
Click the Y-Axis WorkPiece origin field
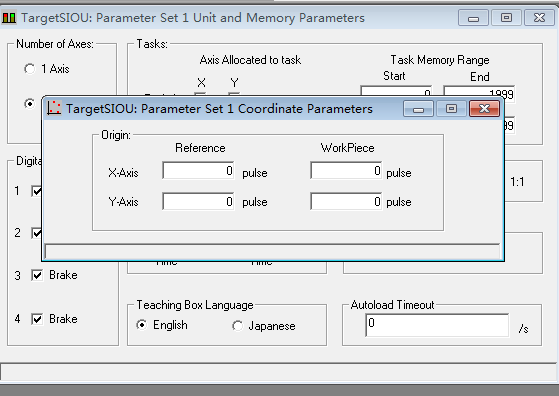pyautogui.click(x=346, y=202)
